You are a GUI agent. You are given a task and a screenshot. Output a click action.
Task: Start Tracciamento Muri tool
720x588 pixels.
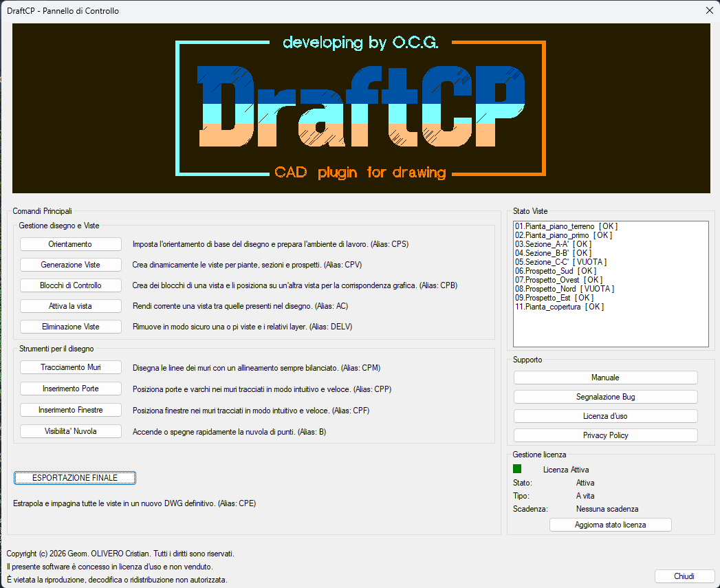[70, 367]
